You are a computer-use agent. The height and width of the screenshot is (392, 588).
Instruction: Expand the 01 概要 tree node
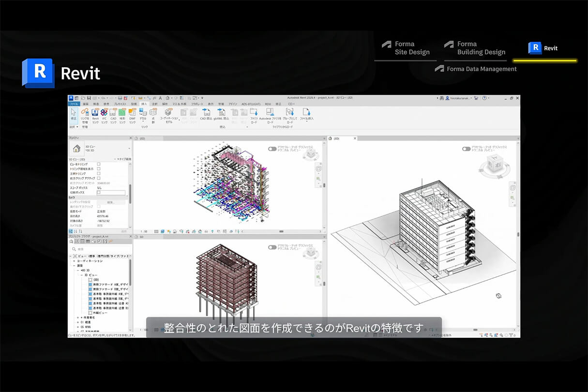[x=77, y=322]
